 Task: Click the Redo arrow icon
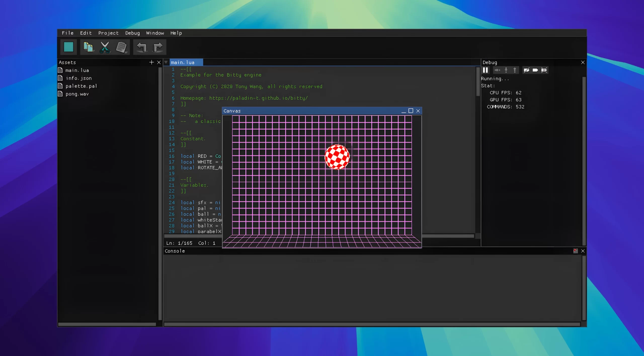coord(158,47)
